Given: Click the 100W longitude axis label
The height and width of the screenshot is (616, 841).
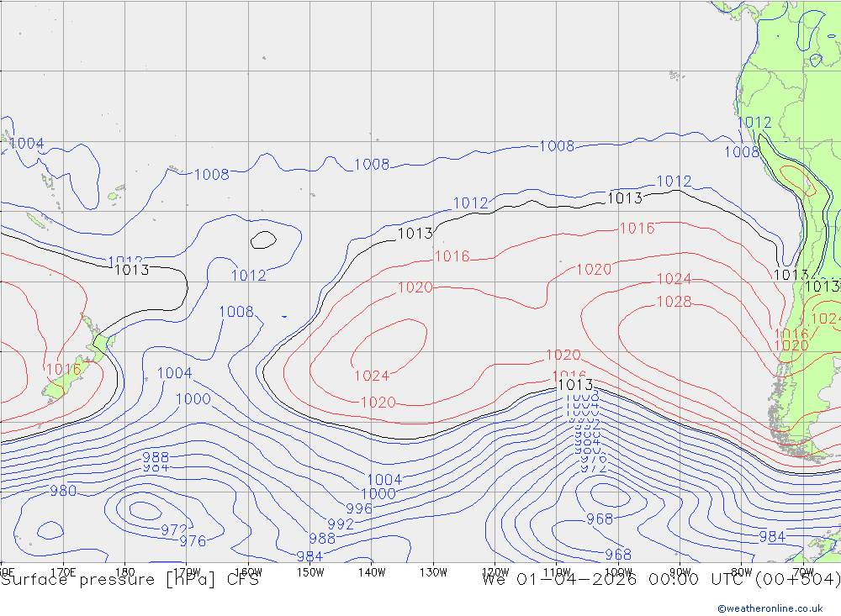Looking at the screenshot, I should point(618,572).
